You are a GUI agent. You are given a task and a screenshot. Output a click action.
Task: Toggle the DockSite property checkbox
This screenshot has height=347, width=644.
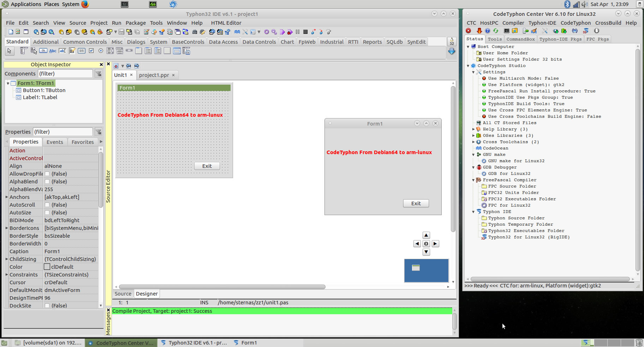[47, 306]
